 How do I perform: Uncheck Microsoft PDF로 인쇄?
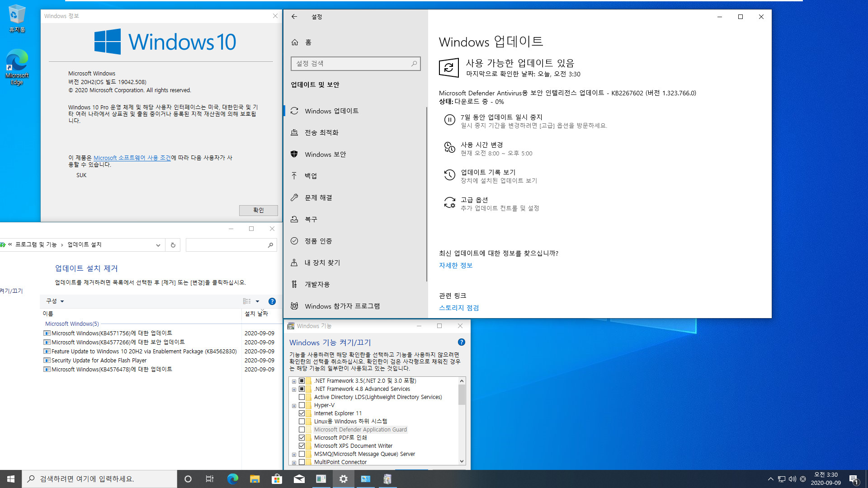click(302, 438)
